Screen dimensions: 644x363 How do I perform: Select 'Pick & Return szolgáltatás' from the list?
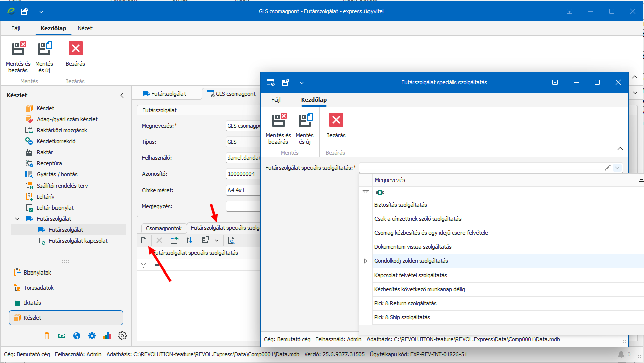405,303
